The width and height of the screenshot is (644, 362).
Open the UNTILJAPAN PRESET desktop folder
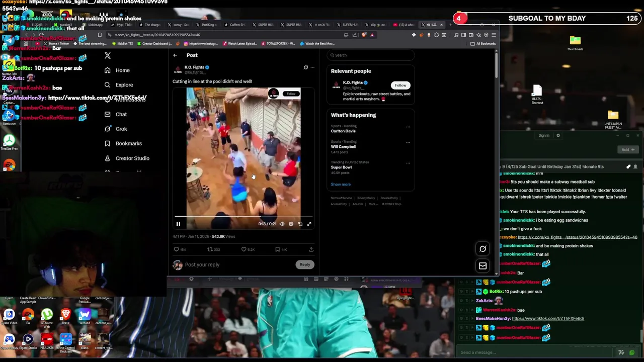point(613,120)
